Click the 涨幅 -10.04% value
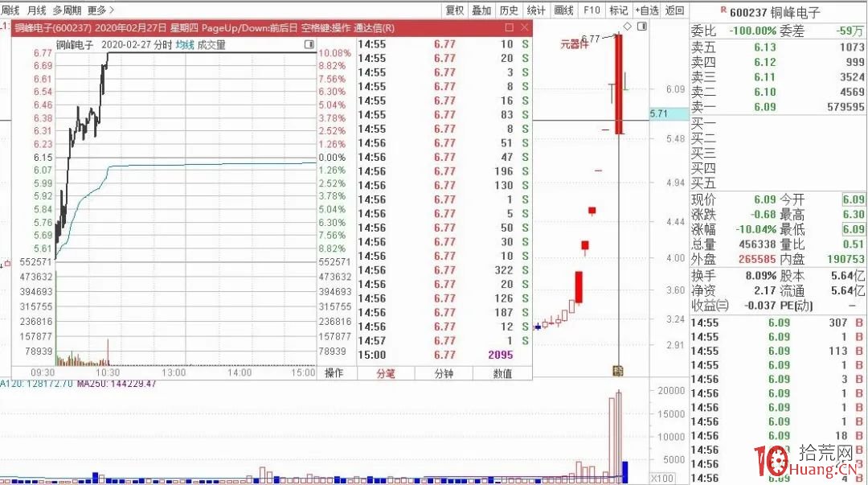Screen dimensions: 868x485 pyautogui.click(x=755, y=229)
